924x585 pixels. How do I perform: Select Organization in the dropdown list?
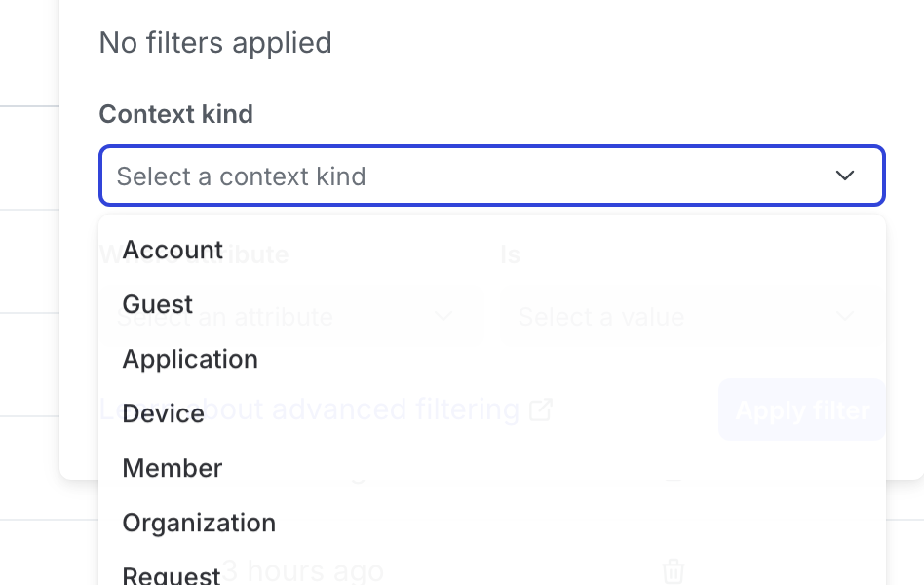point(199,523)
